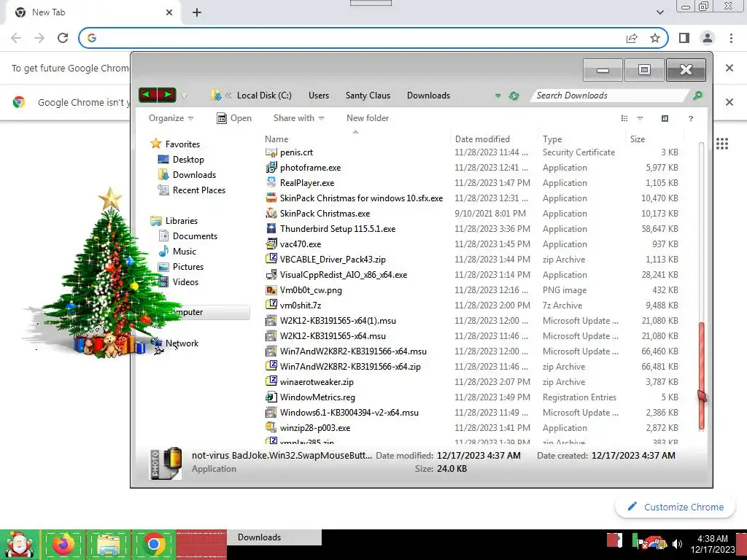
Task: Select the RealPlayer.exe file icon
Action: pos(271,182)
